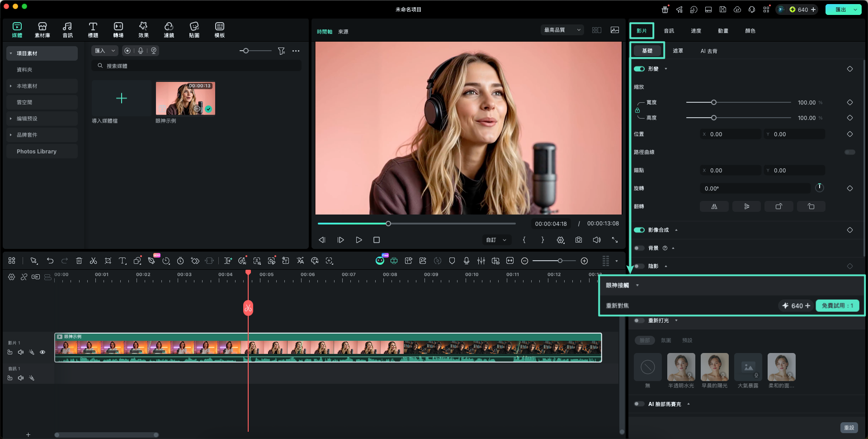Open the 標題 titles panel
Image resolution: width=868 pixels, height=439 pixels.
click(x=93, y=30)
